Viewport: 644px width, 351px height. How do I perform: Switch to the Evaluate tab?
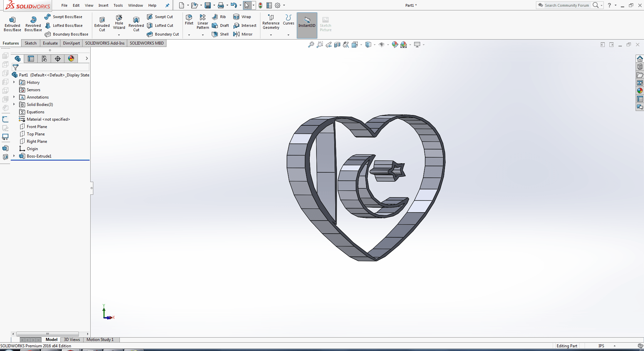pyautogui.click(x=50, y=43)
